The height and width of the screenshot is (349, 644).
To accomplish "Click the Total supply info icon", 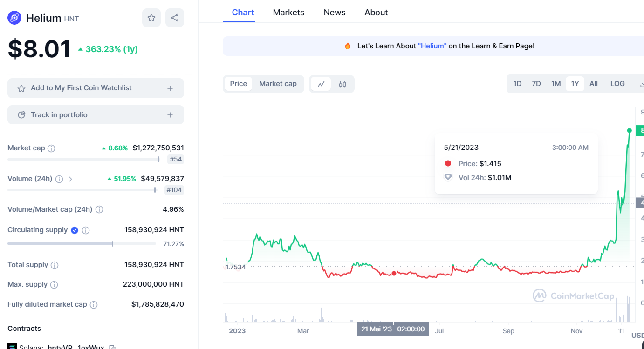I will pos(55,265).
